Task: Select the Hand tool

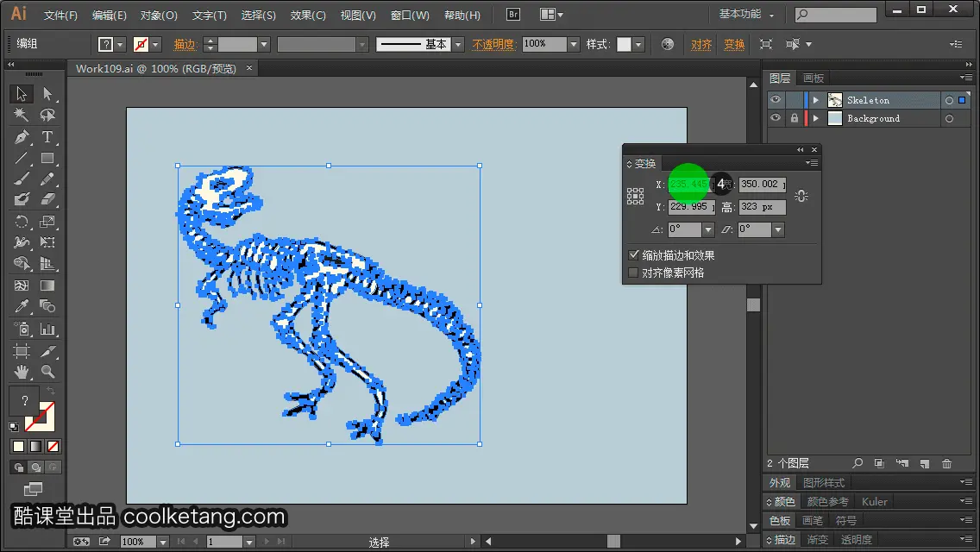Action: (x=22, y=372)
